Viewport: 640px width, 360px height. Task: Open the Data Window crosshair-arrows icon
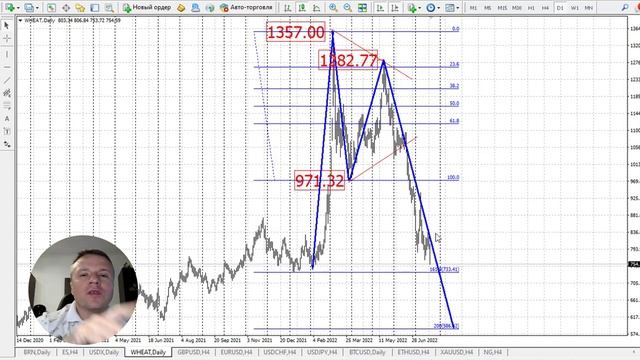coord(66,7)
